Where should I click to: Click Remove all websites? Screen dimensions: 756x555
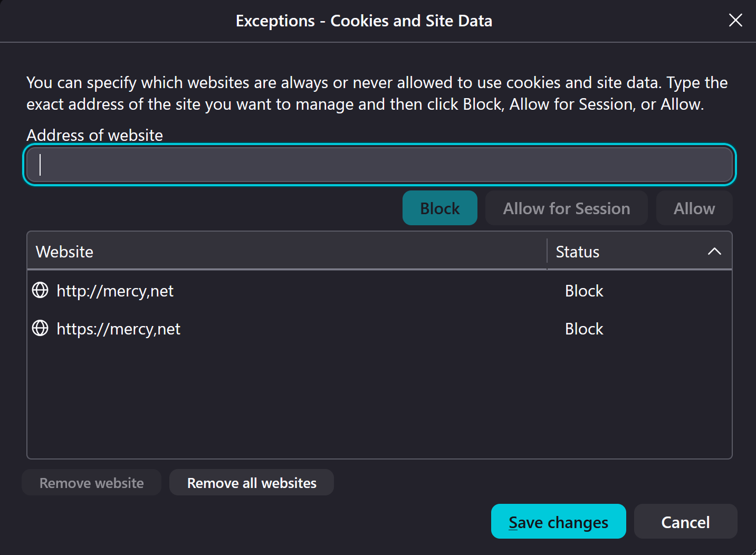click(252, 483)
